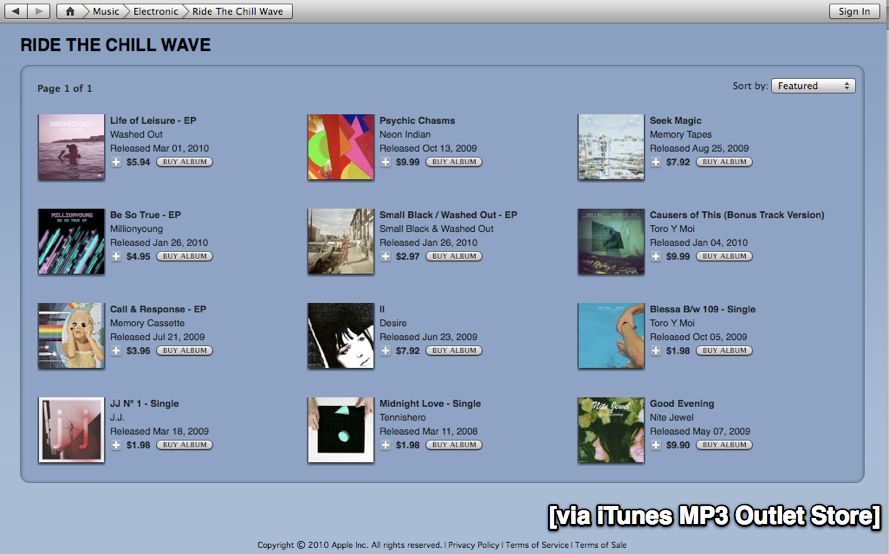Viewport: 889px width, 554px height.
Task: Open the JJ N° 1 Single title
Action: coord(144,404)
